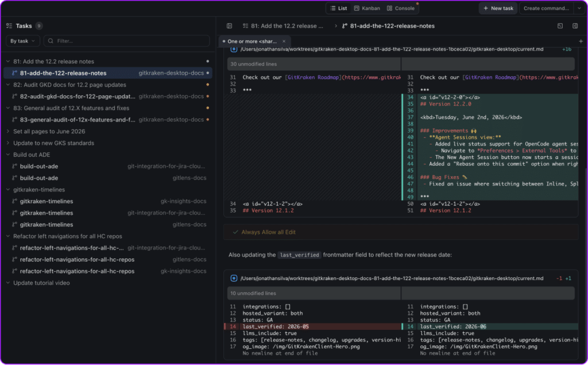Screen dimensions: 588x365
Task: Toggle the sidebar panel icon left of the breadcrumb
Action: point(230,26)
